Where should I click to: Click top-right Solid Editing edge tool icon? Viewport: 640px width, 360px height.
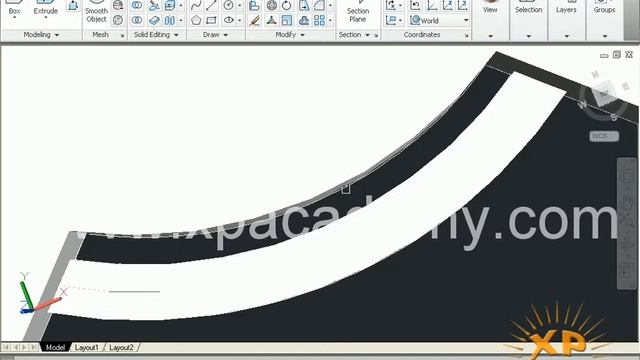tap(170, 5)
